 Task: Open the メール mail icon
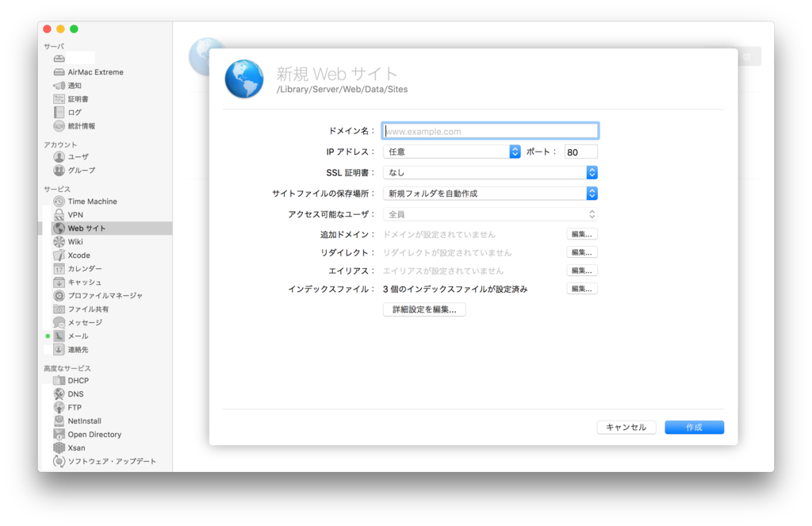pyautogui.click(x=59, y=336)
